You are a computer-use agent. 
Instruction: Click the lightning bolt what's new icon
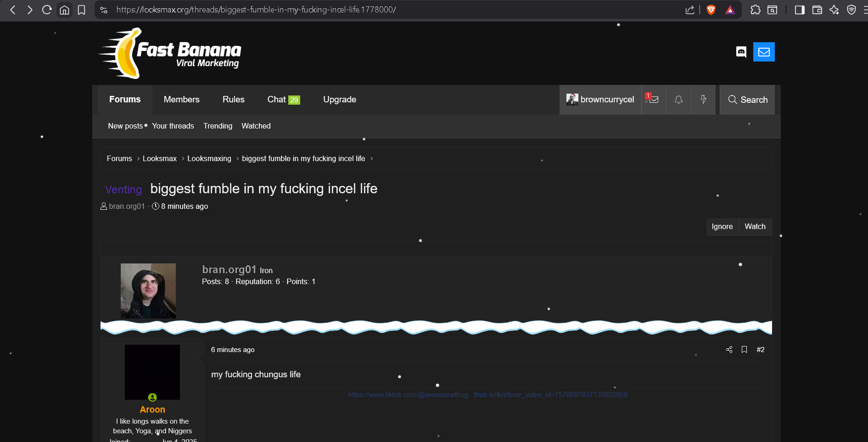pos(703,100)
